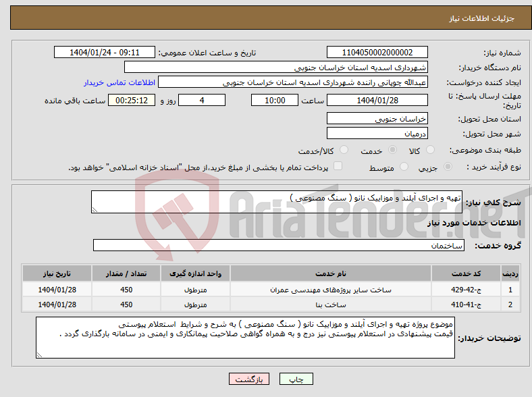The height and width of the screenshot is (397, 532).
Task: Select the کالا/خدمت radio button
Action: (x=344, y=150)
